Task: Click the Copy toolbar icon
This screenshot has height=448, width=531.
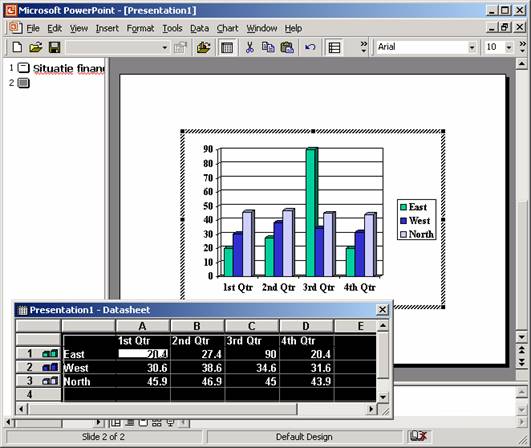Action: 268,47
